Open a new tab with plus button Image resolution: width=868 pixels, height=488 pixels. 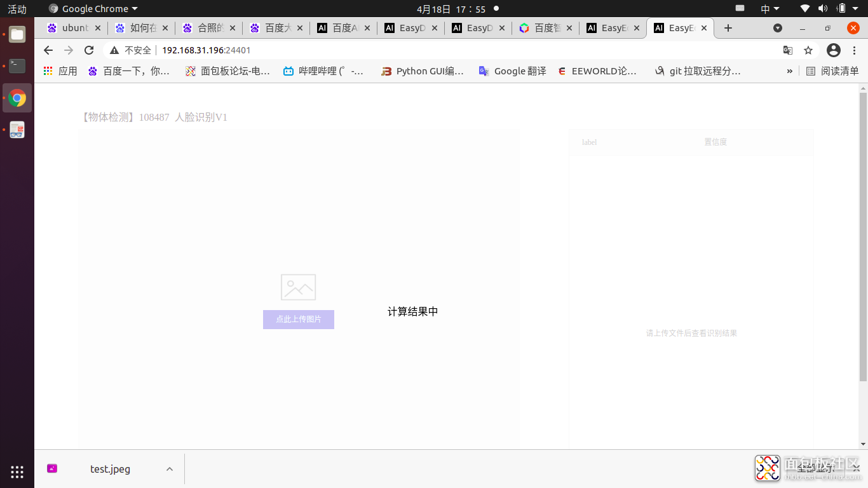tap(728, 28)
